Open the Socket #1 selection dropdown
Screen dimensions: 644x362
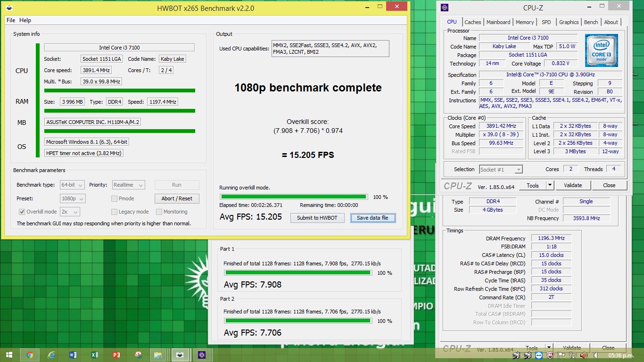point(501,169)
